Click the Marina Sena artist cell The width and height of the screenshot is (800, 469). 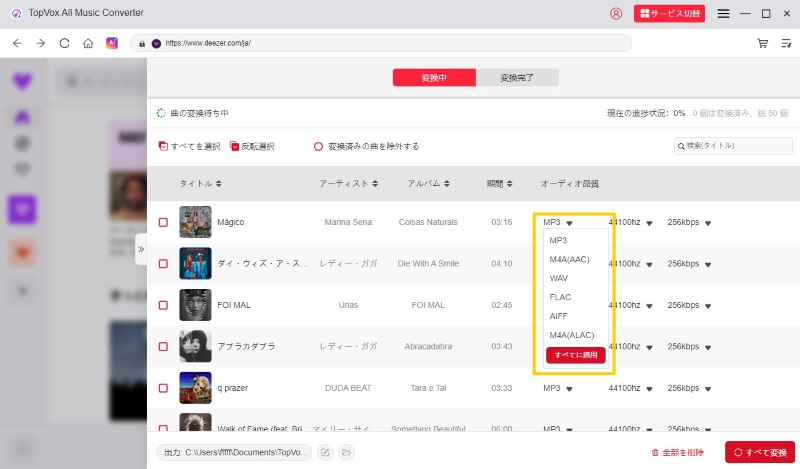(348, 223)
